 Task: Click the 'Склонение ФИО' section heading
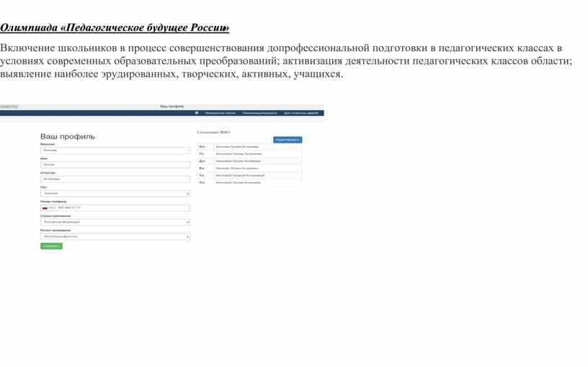[213, 132]
